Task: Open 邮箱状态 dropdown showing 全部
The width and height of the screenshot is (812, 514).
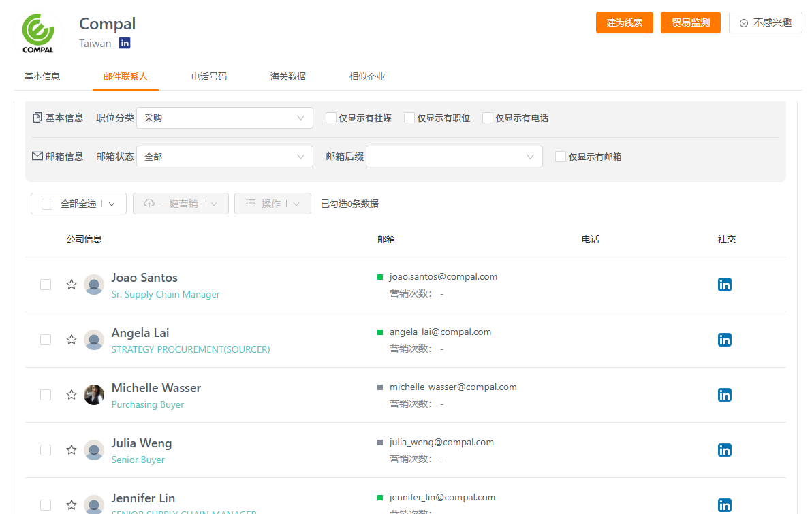Action: (x=225, y=157)
